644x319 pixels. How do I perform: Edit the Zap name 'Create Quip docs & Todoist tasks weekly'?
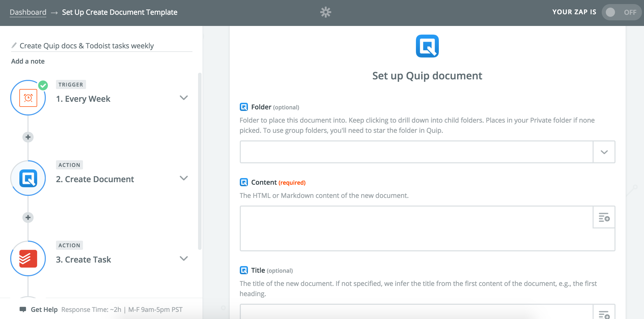pyautogui.click(x=87, y=46)
